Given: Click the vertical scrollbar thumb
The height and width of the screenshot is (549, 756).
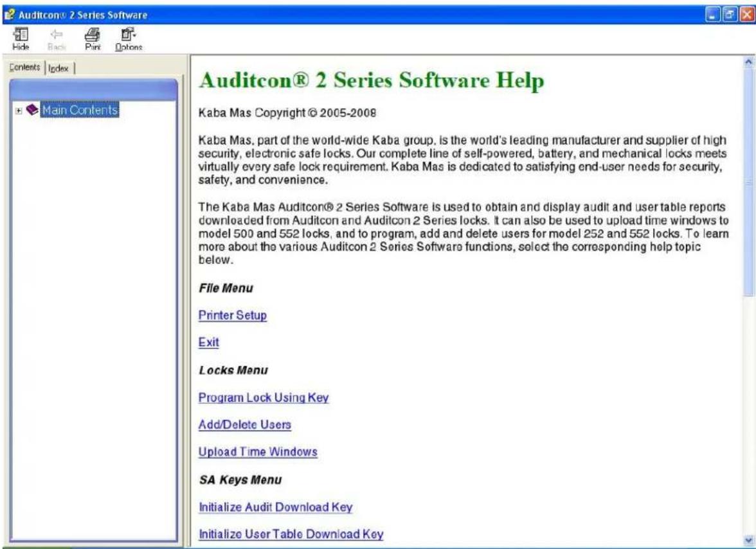Looking at the screenshot, I should click(x=749, y=181).
